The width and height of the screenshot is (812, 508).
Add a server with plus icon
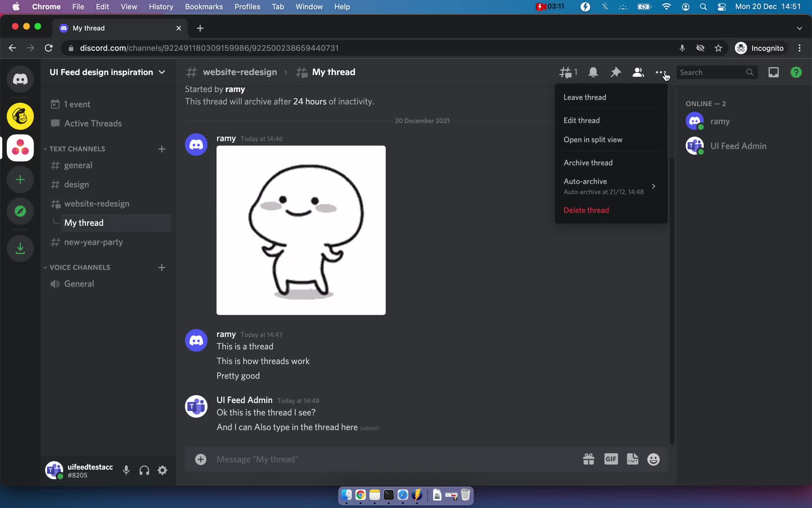(20, 179)
